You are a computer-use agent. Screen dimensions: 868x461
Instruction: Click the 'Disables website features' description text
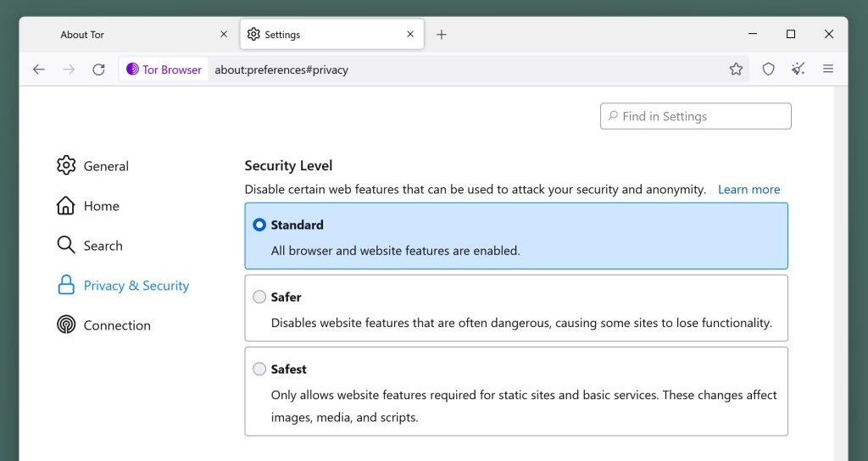click(x=521, y=323)
